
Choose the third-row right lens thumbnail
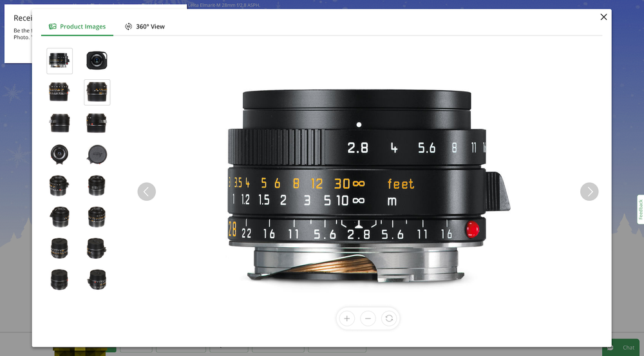[97, 123]
